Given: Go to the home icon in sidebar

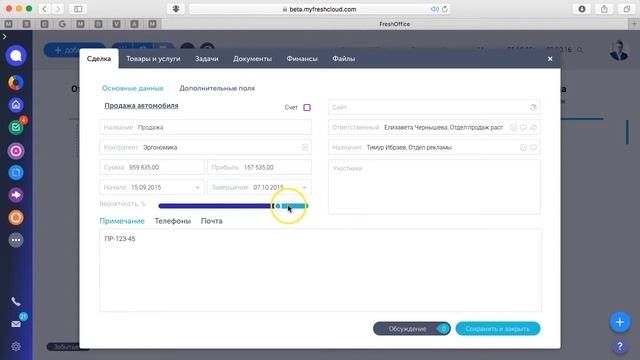Looking at the screenshot, I should [x=16, y=105].
